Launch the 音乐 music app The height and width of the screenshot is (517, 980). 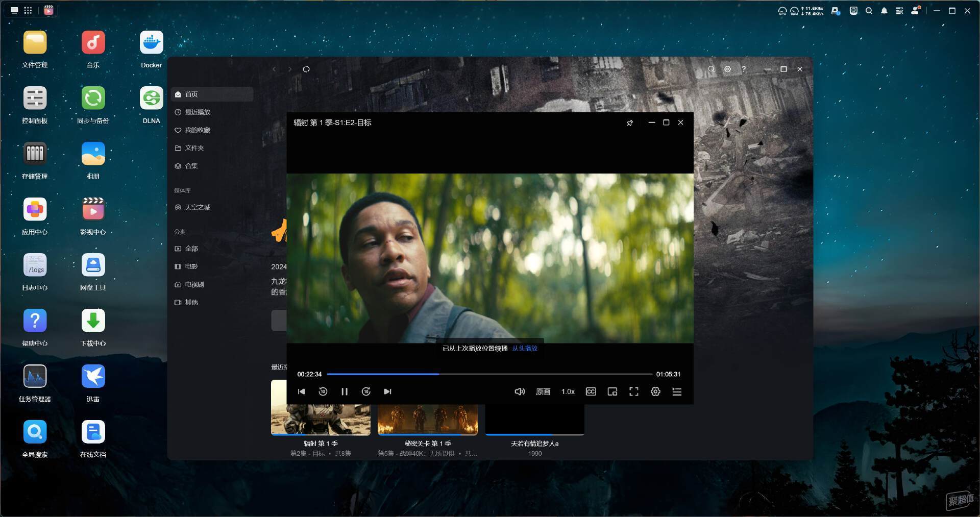(93, 43)
